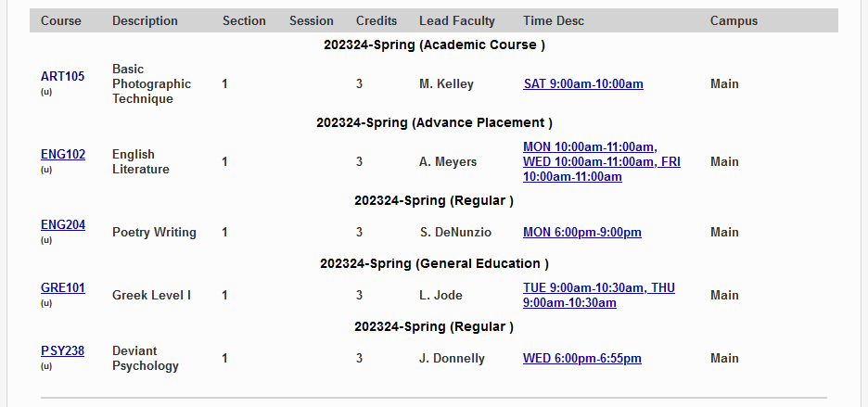Click the ENG102 MON/WED/FRI time link

(x=601, y=161)
